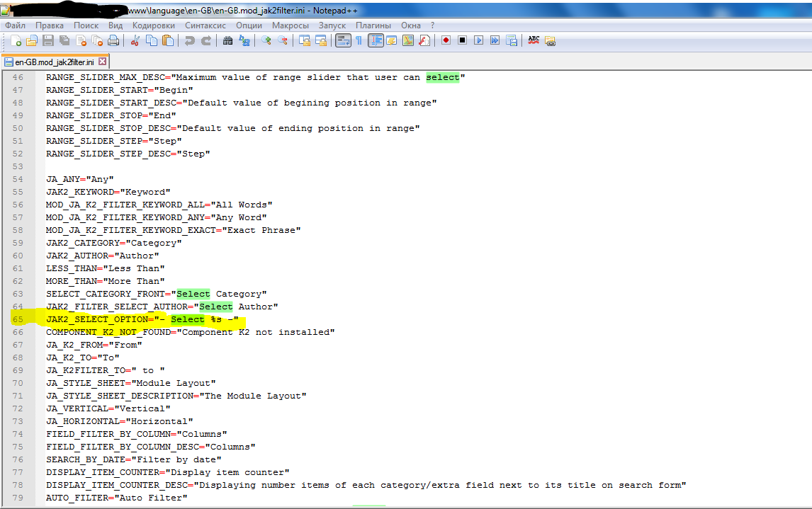This screenshot has height=509, width=812.
Task: Click the Zoom Out magnifier icon
Action: [283, 40]
